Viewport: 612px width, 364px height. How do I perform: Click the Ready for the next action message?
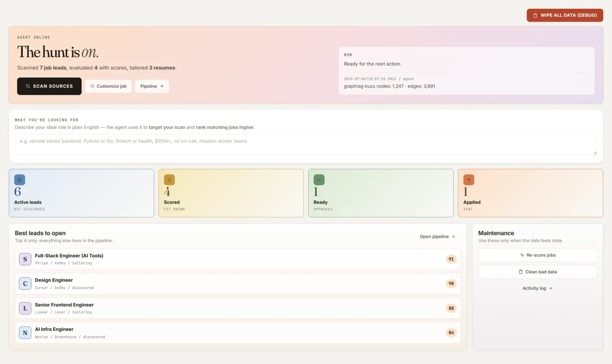click(373, 64)
